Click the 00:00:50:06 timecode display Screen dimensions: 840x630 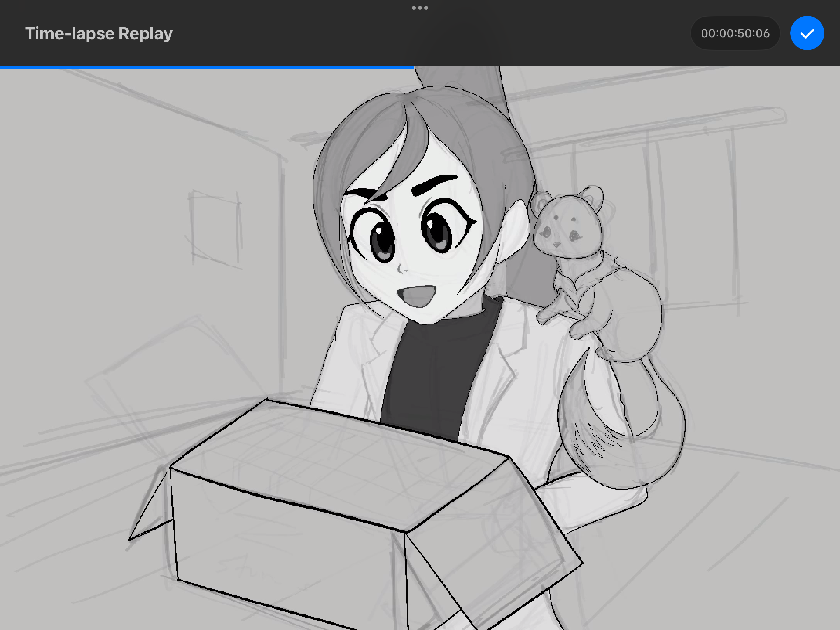point(735,33)
